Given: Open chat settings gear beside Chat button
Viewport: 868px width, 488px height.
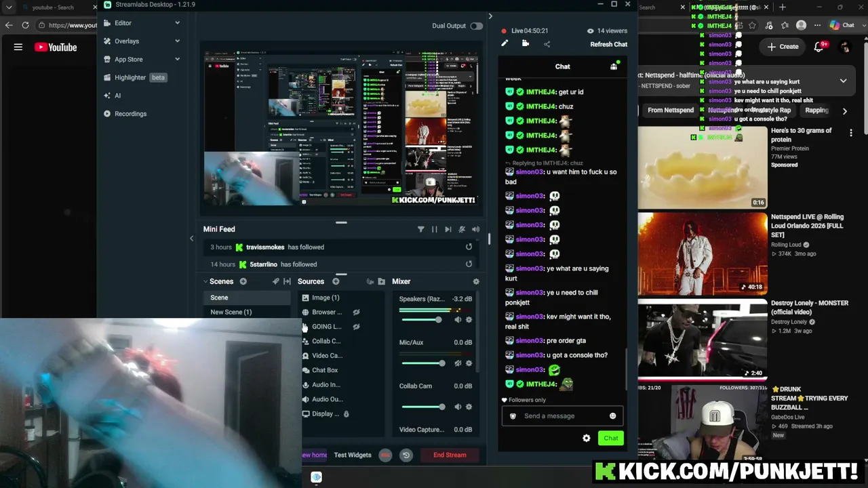Looking at the screenshot, I should pos(587,438).
